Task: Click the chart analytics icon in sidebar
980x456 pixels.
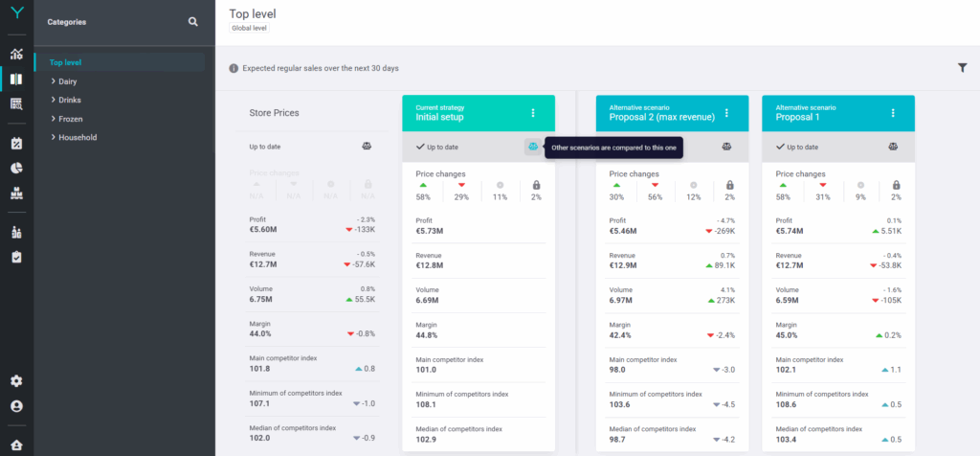Action: [x=16, y=54]
